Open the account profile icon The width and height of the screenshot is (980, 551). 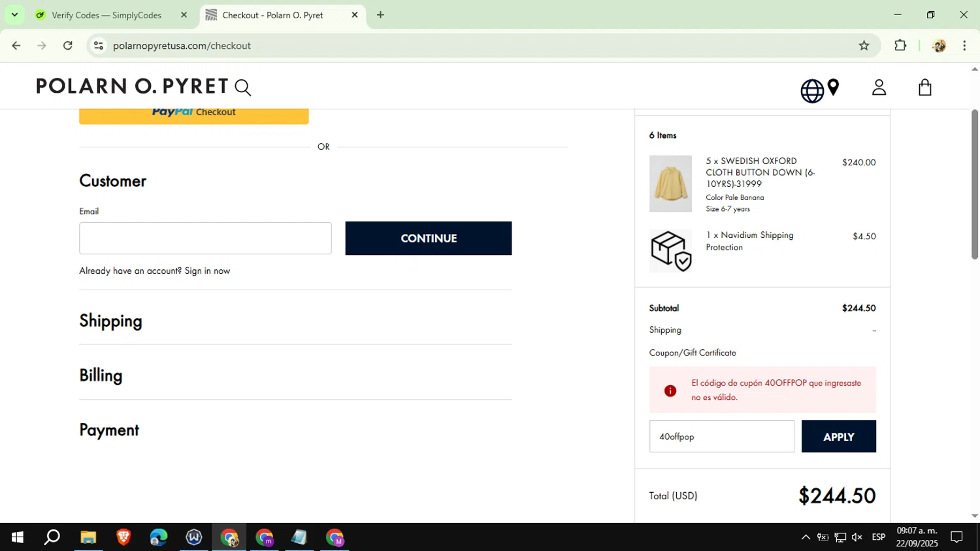coord(879,88)
